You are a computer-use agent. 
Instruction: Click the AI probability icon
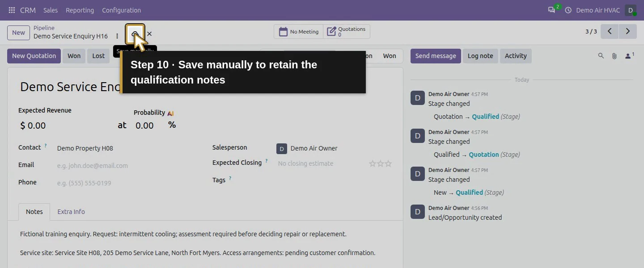(x=170, y=113)
